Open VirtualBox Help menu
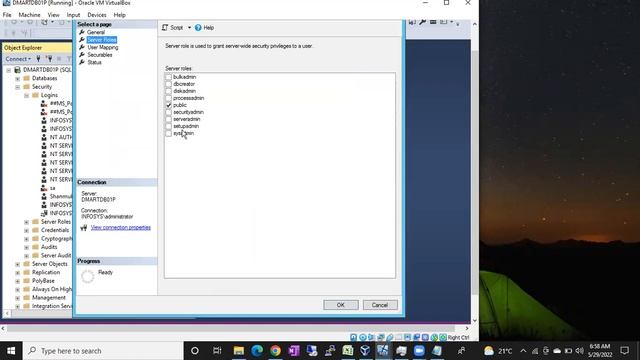Viewport: 640px width, 360px height. click(120, 15)
